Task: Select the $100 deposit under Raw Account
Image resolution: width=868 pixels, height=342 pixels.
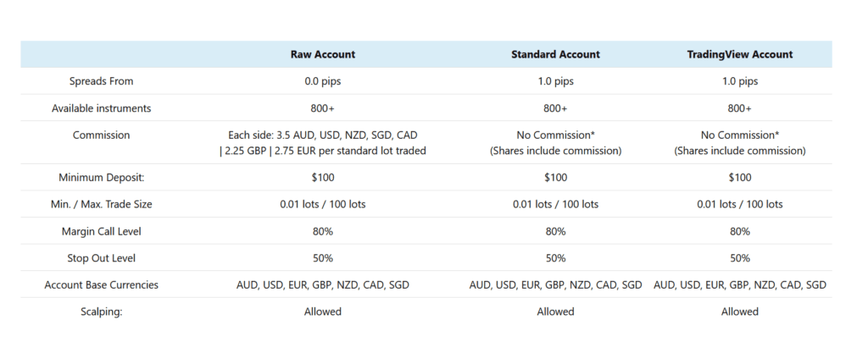Action: point(323,178)
